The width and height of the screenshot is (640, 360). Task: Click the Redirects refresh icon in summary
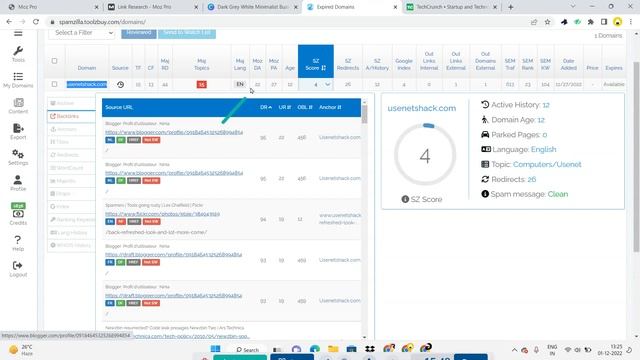point(485,179)
